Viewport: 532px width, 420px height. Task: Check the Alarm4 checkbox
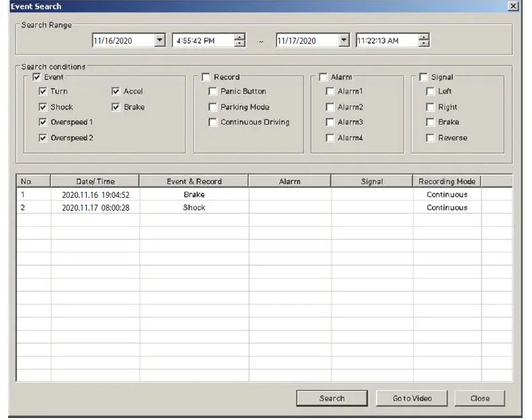pos(330,138)
